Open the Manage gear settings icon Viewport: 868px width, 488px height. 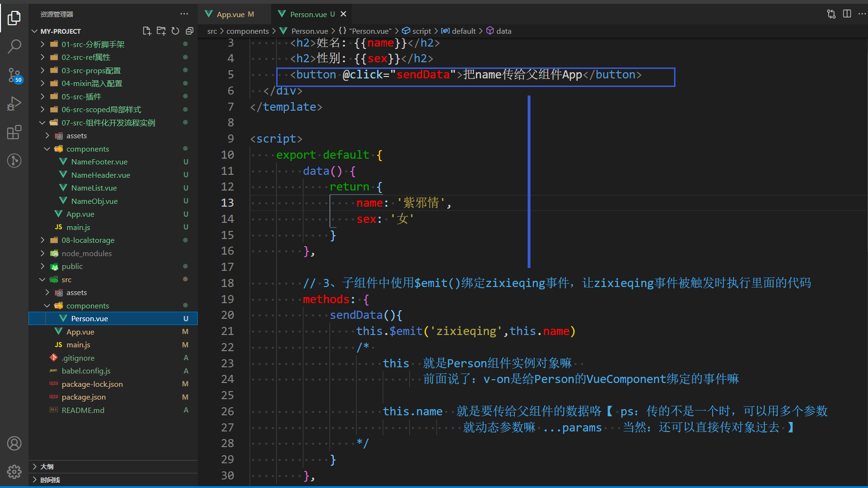[14, 471]
